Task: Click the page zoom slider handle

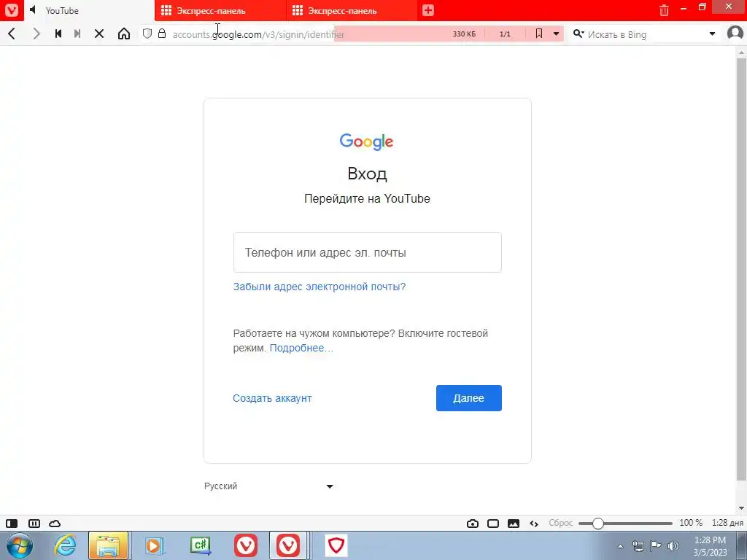Action: click(x=598, y=524)
